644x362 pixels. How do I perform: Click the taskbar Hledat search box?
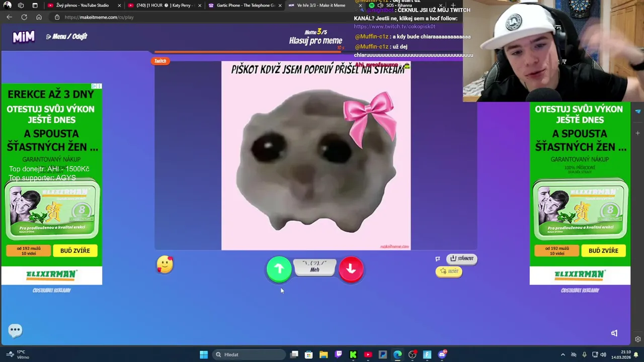point(249,354)
